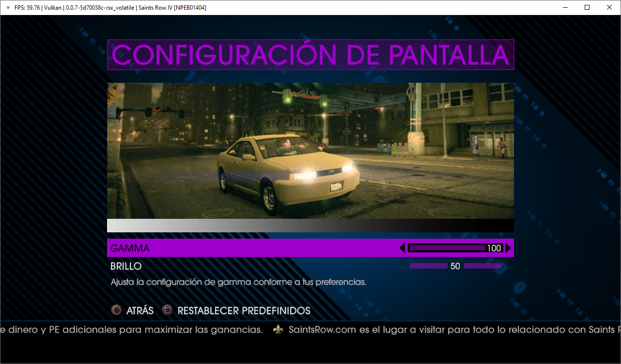Decrease gamma with the left arrow

[x=402, y=248]
